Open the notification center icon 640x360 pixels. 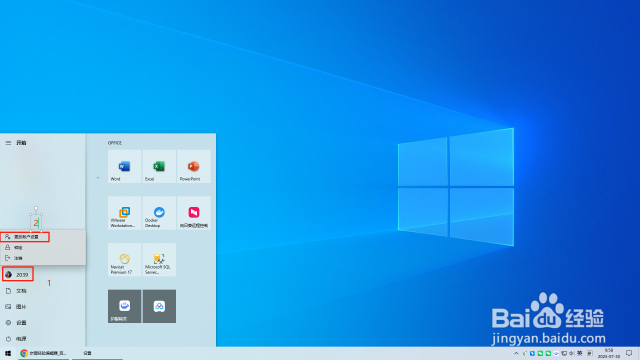629,353
